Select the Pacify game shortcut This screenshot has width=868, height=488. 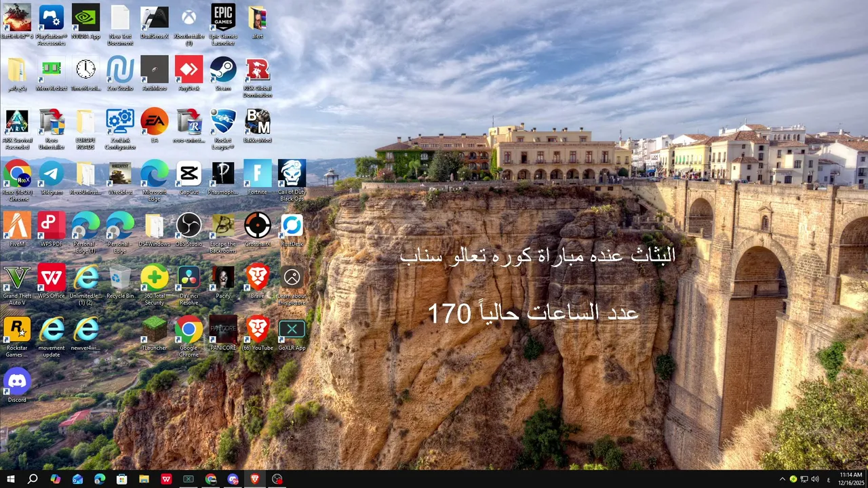click(x=223, y=283)
